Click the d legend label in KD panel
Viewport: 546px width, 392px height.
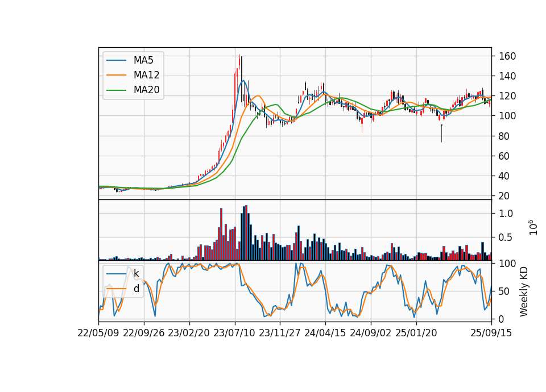click(x=136, y=289)
